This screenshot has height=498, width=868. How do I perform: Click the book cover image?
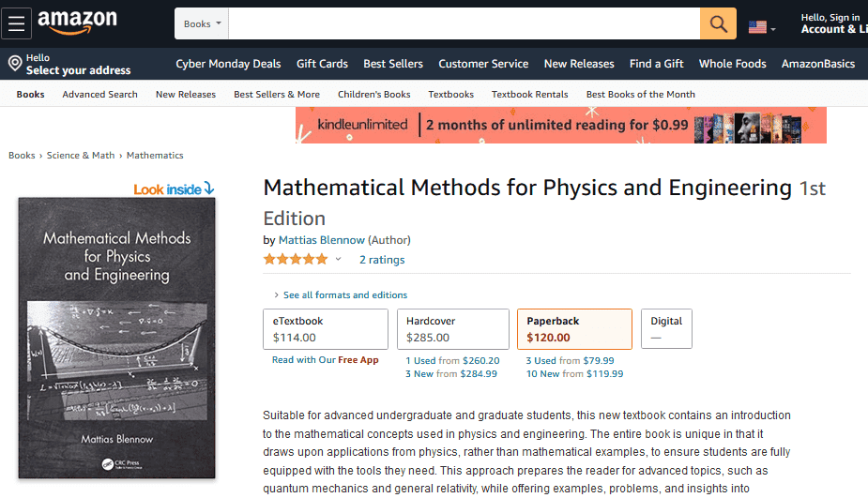(116, 338)
